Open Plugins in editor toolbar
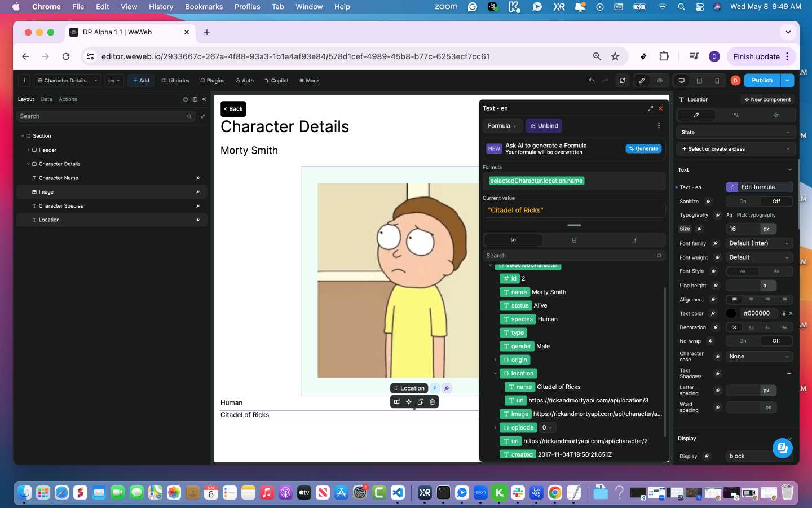The image size is (812, 508). pos(213,81)
